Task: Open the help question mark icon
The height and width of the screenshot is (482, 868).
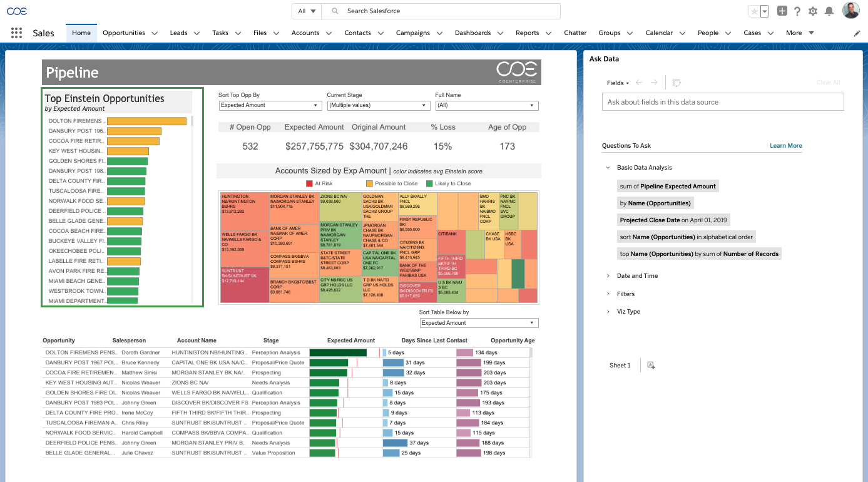Action: click(797, 11)
